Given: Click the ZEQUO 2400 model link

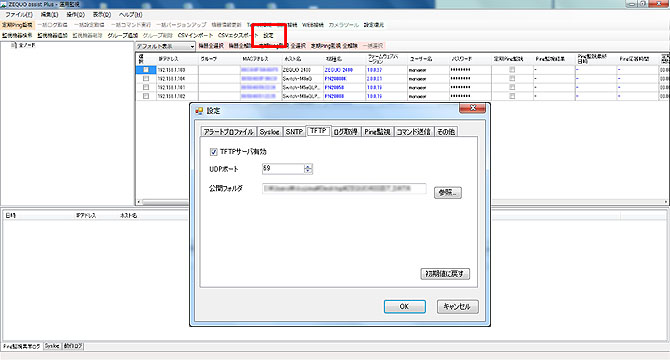Looking at the screenshot, I should click(x=338, y=70).
